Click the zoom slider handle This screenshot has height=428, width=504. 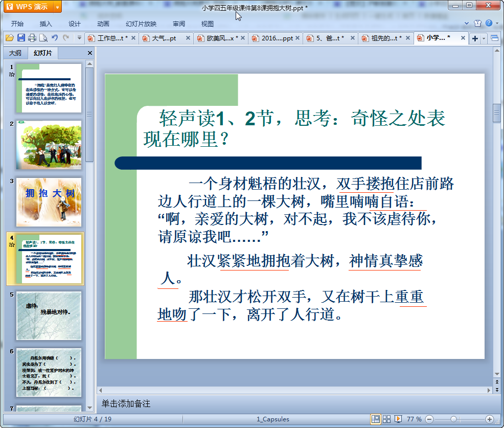tap(453, 419)
